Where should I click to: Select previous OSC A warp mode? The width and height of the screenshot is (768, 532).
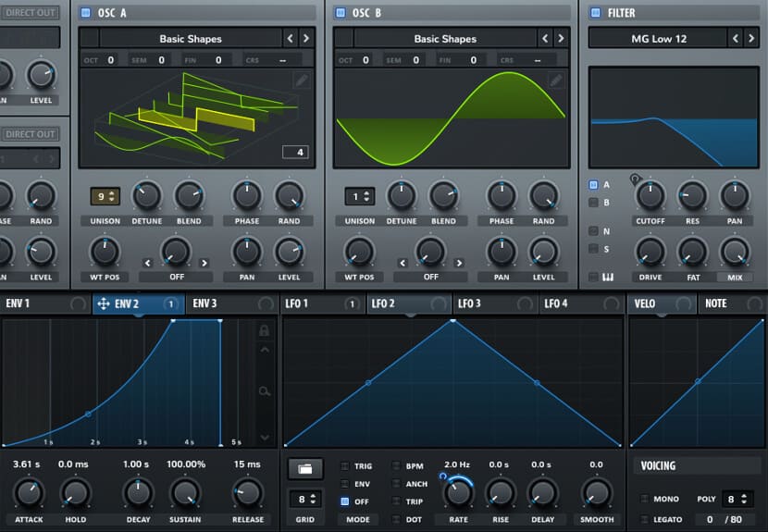tap(148, 263)
